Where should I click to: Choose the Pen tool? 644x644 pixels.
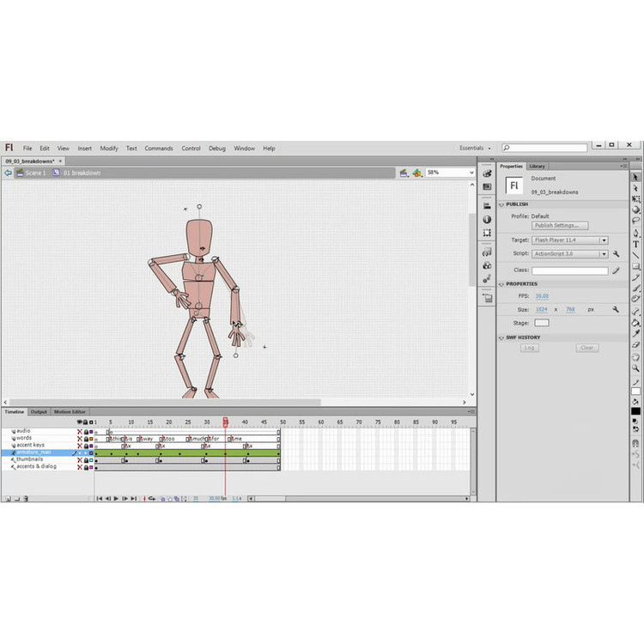pos(636,233)
